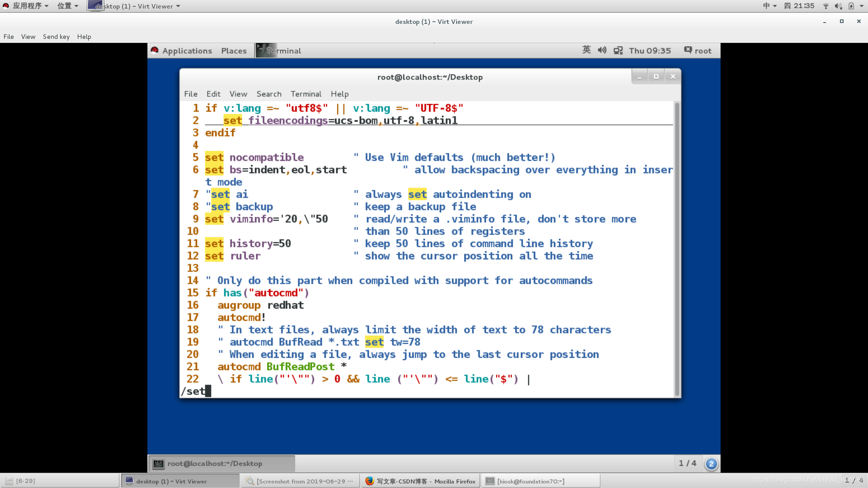Image resolution: width=868 pixels, height=488 pixels.
Task: Open host desktop (1) - Virt Viewer app menu
Action: [x=134, y=6]
